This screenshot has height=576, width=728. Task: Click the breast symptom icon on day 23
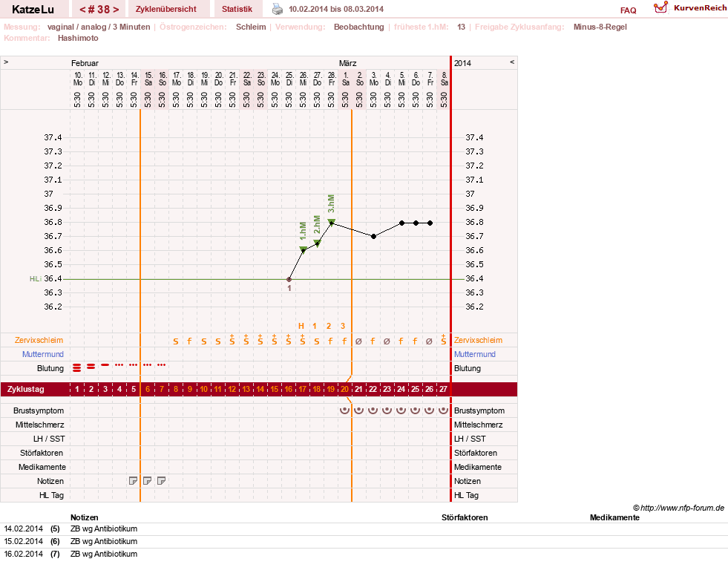click(x=387, y=410)
